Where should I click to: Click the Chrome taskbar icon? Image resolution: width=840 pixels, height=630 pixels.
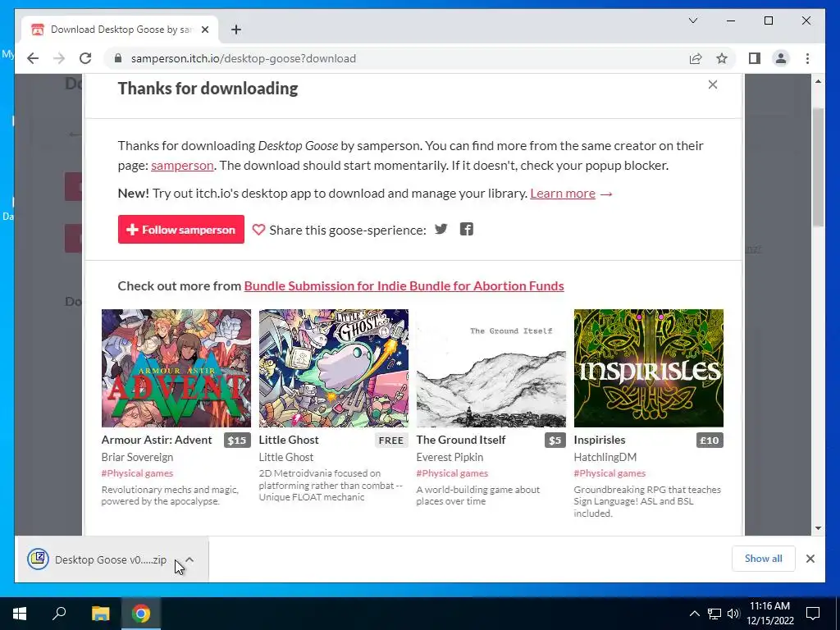click(141, 614)
